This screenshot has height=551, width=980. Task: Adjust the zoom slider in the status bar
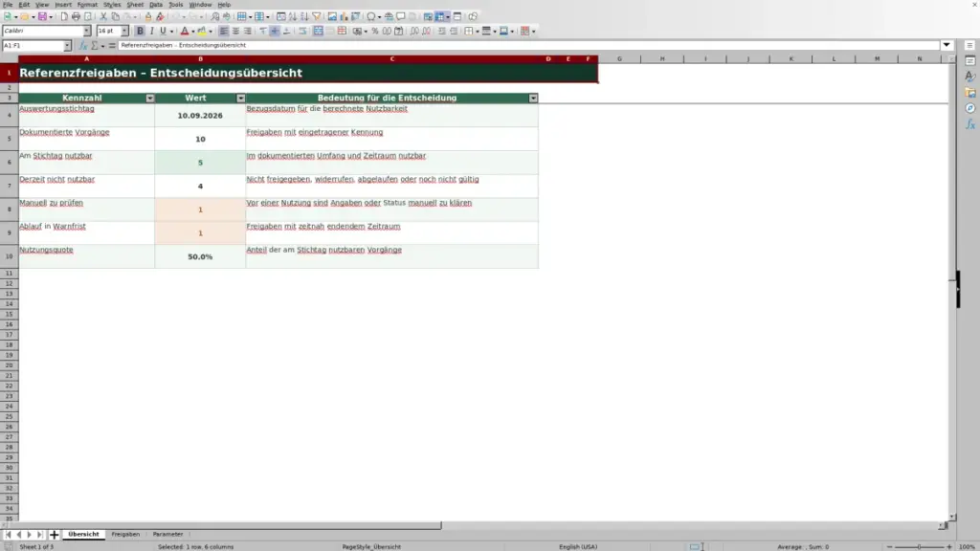point(920,546)
